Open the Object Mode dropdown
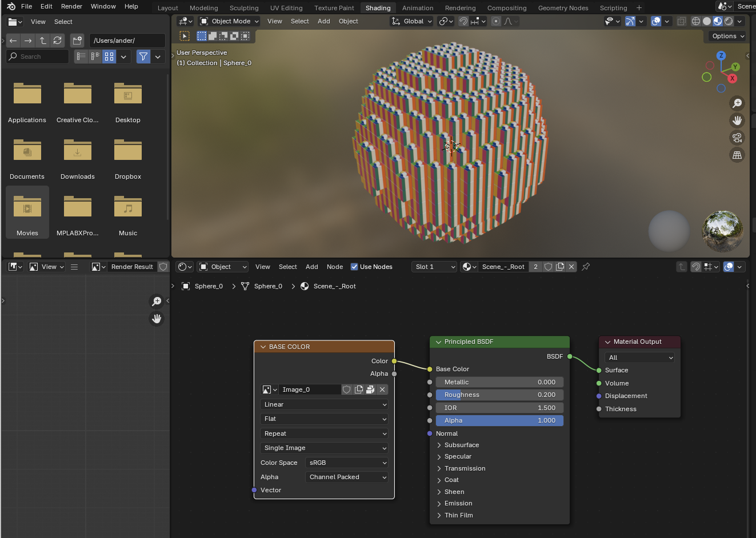 pyautogui.click(x=229, y=21)
